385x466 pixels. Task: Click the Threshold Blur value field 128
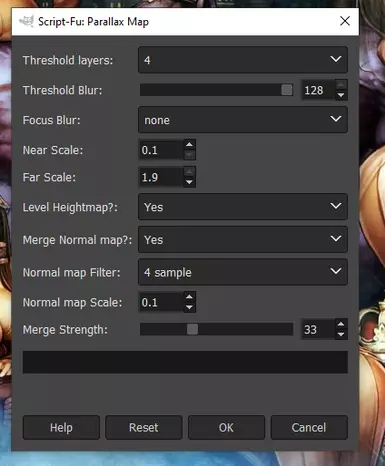[317, 90]
